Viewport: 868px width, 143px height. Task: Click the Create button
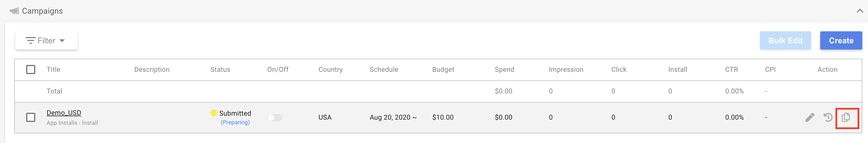click(841, 40)
